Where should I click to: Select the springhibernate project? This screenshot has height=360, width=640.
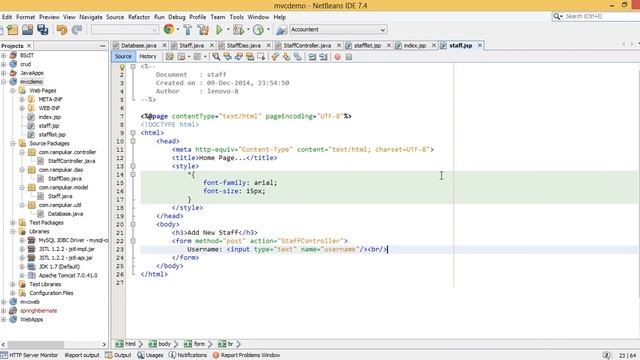[x=38, y=311]
